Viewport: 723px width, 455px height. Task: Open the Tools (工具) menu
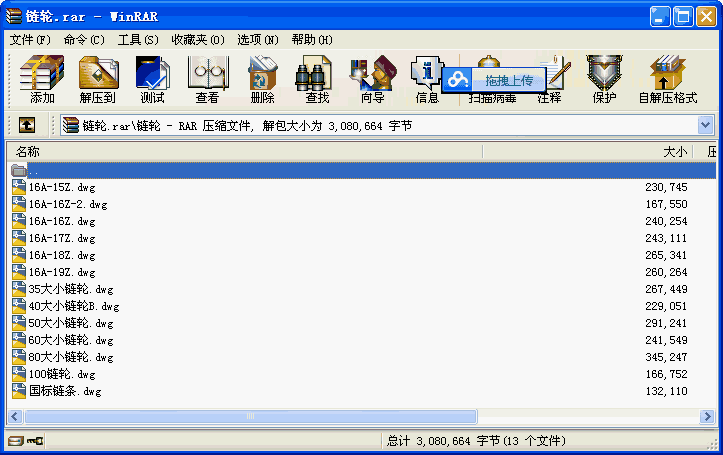[138, 40]
